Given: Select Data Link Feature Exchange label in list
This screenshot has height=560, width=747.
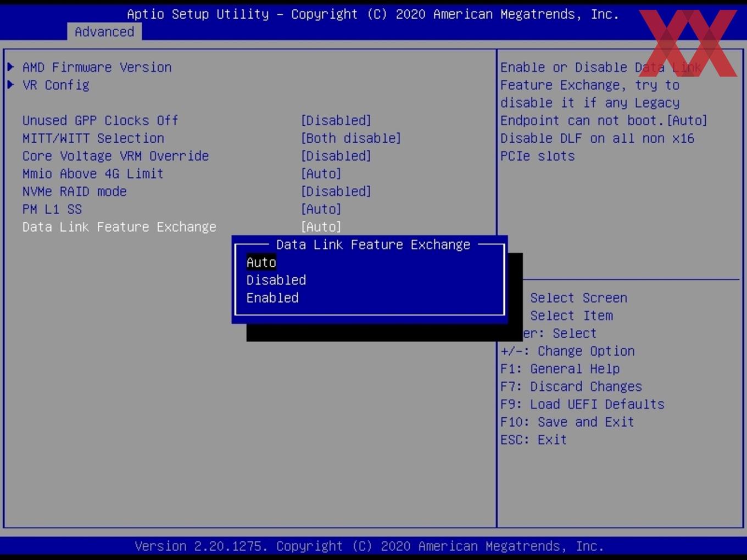Looking at the screenshot, I should click(120, 227).
